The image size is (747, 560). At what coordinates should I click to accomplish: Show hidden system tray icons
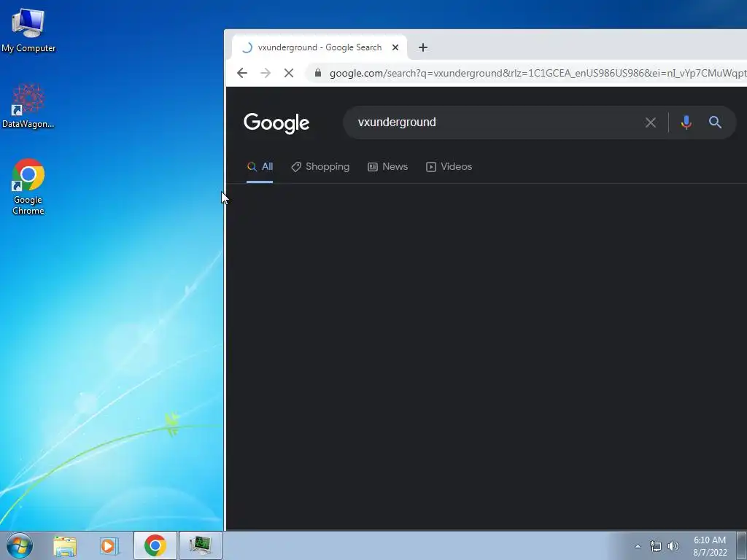[x=638, y=546]
